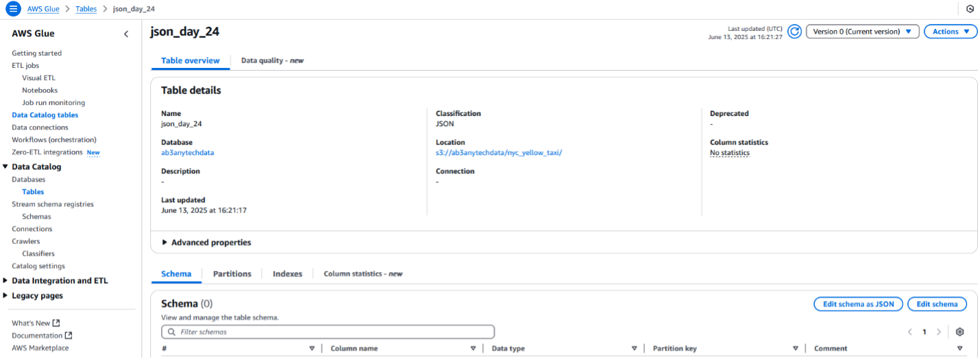Click Edit schema as JSON button
The height and width of the screenshot is (360, 980).
pos(858,304)
